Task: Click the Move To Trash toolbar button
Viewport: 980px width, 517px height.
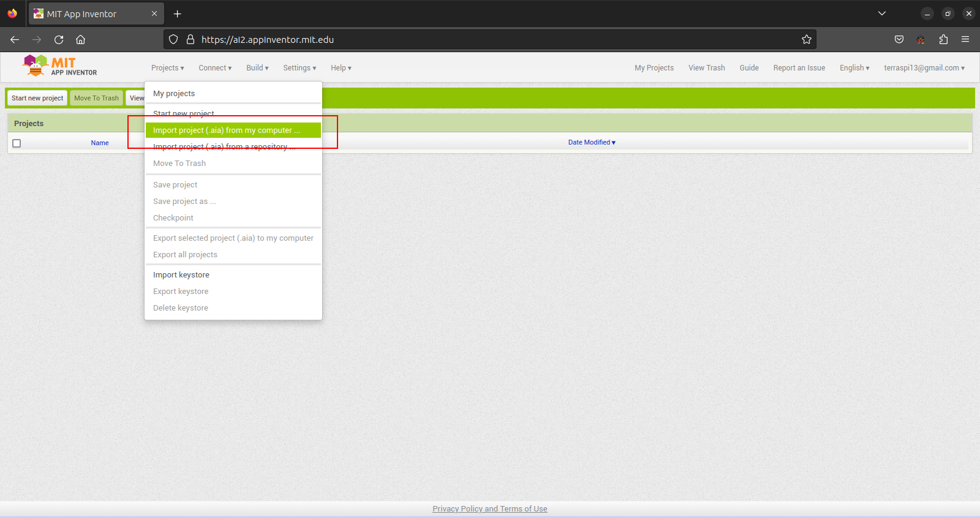Action: (x=96, y=98)
